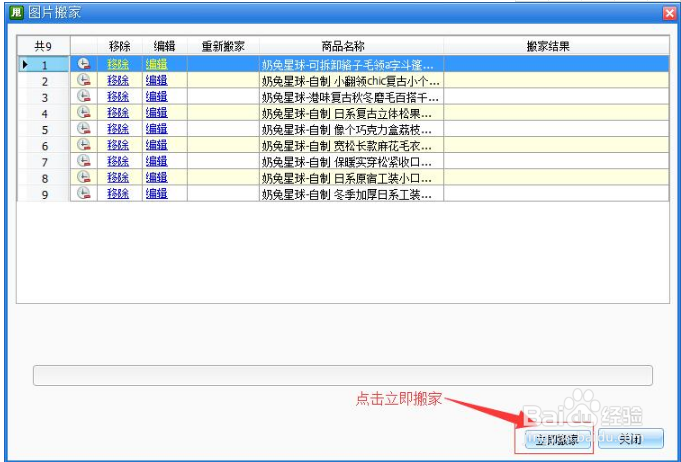
Task: Select product 奶兔星球-自制 像个巧克力盒荔枝
Action: click(x=351, y=129)
